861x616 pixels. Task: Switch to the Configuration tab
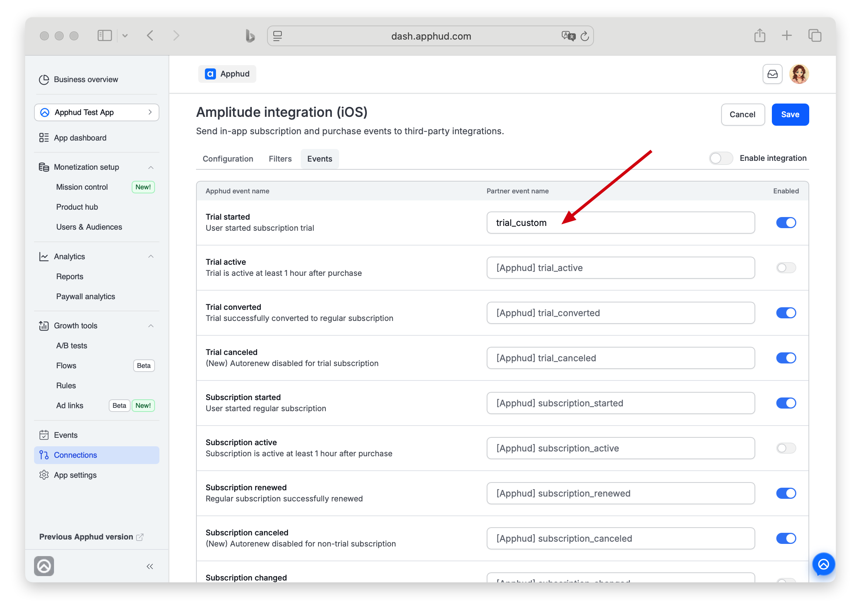click(x=227, y=159)
